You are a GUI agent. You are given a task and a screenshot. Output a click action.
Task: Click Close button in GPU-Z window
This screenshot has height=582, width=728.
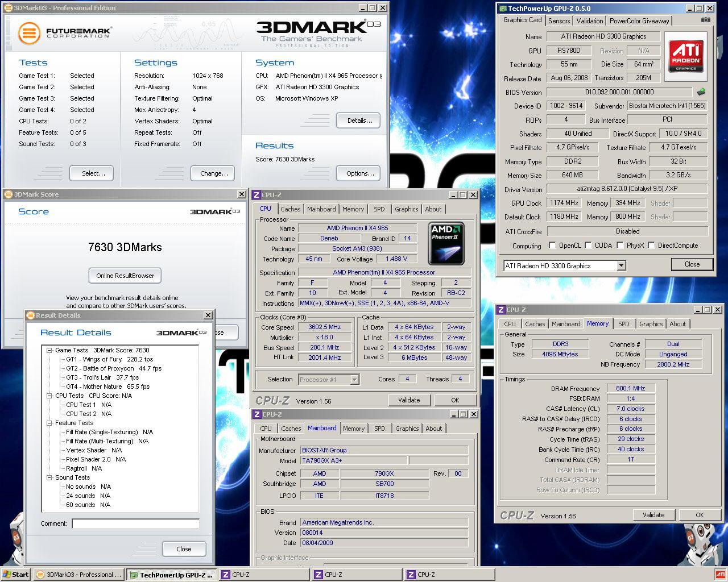(x=692, y=264)
